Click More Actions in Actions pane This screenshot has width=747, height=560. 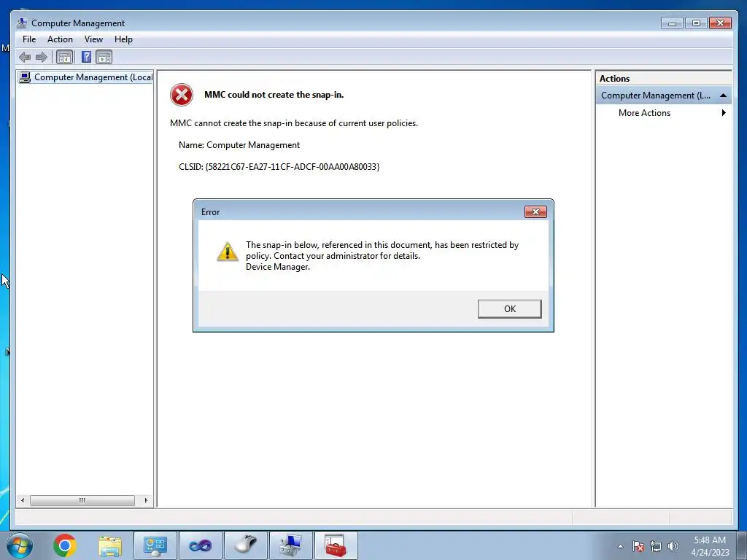[644, 113]
